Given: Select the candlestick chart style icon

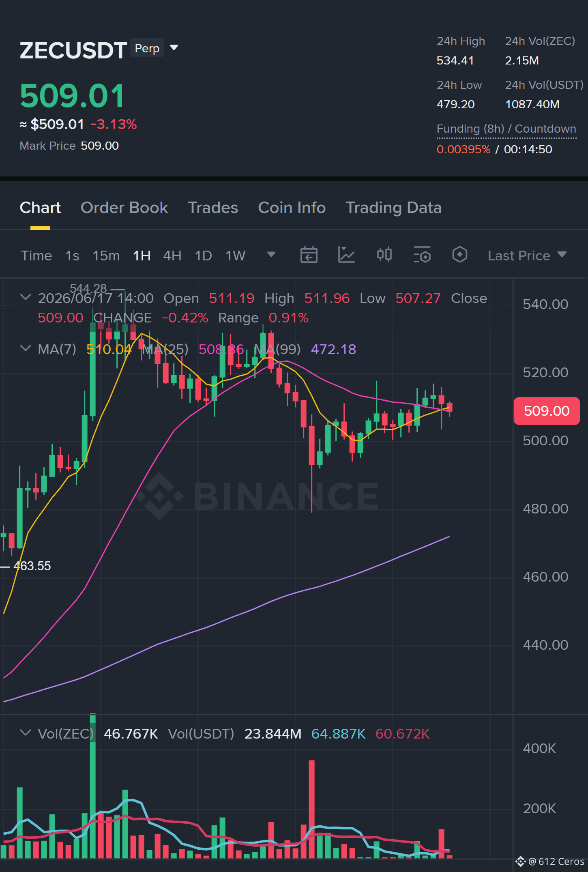Looking at the screenshot, I should tap(384, 255).
